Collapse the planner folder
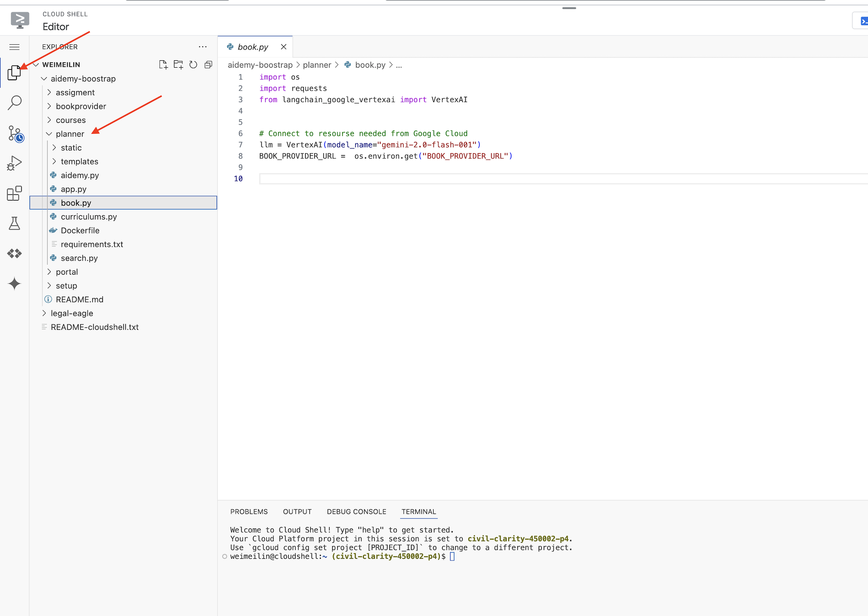868x616 pixels. click(x=51, y=133)
